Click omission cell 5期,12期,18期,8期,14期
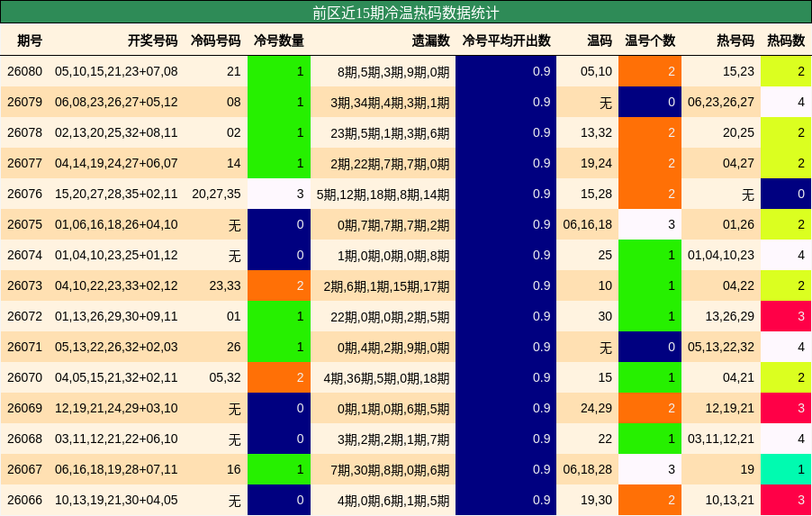 (383, 195)
